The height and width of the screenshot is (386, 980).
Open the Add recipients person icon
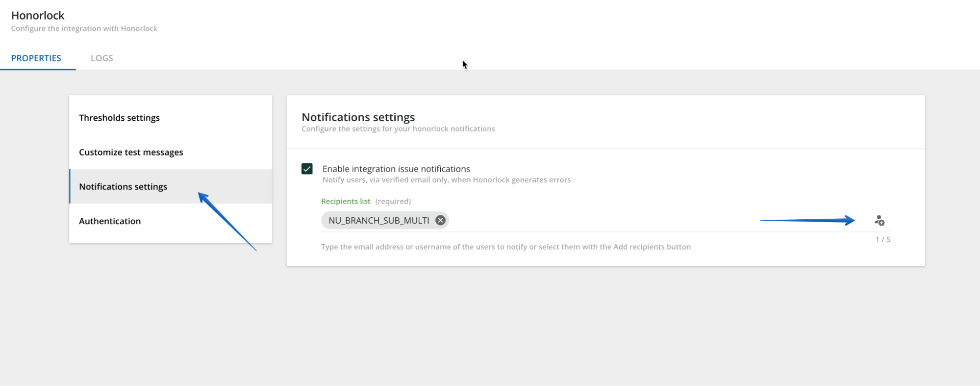(x=879, y=221)
